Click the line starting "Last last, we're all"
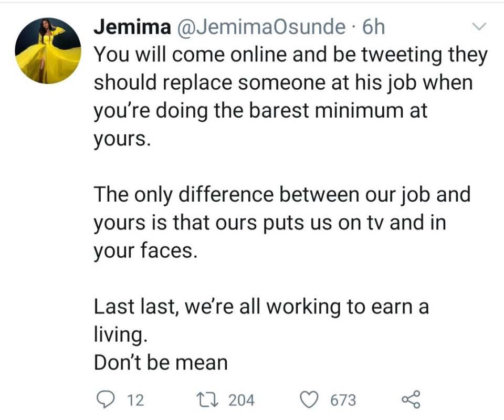The height and width of the screenshot is (420, 504). (261, 307)
